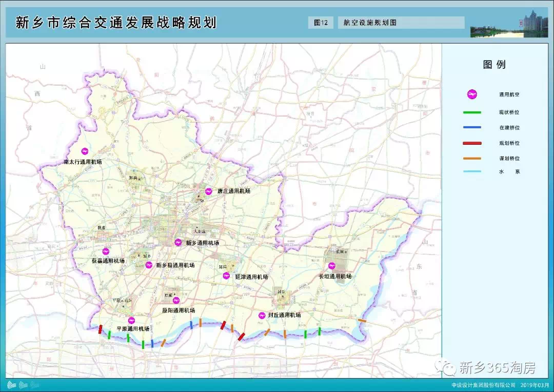
Task: Click the 通用航空 legend plane icon
Action: (x=472, y=94)
